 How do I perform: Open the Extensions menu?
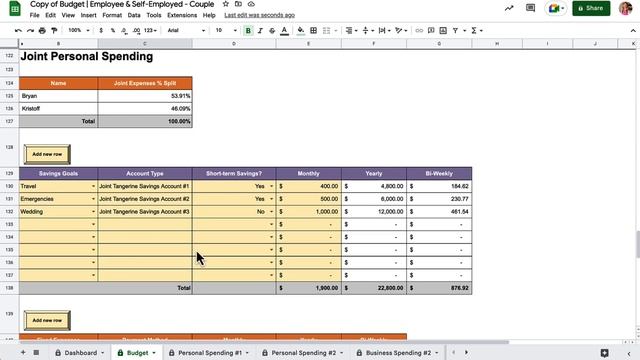click(x=182, y=15)
